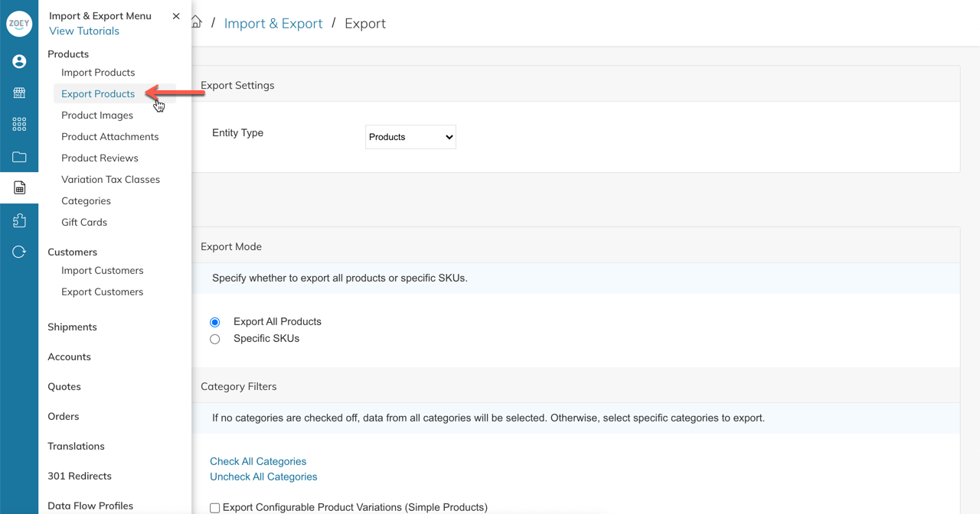Click the Check All Categories link
The height and width of the screenshot is (514, 980).
coord(258,461)
